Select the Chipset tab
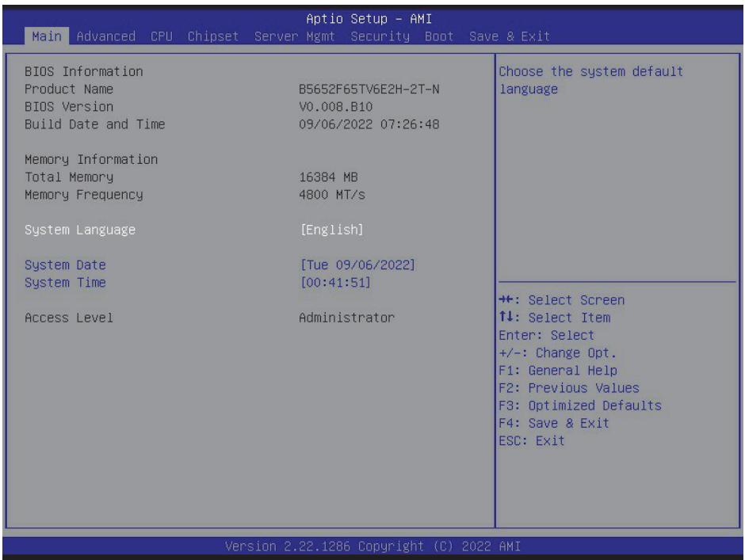745x560 pixels. click(x=213, y=36)
